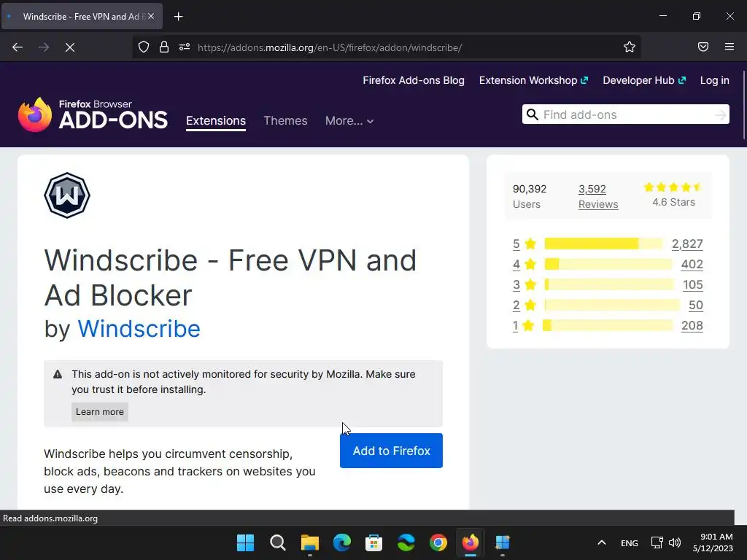Open taskbar Search
The height and width of the screenshot is (560, 747).
coord(278,542)
